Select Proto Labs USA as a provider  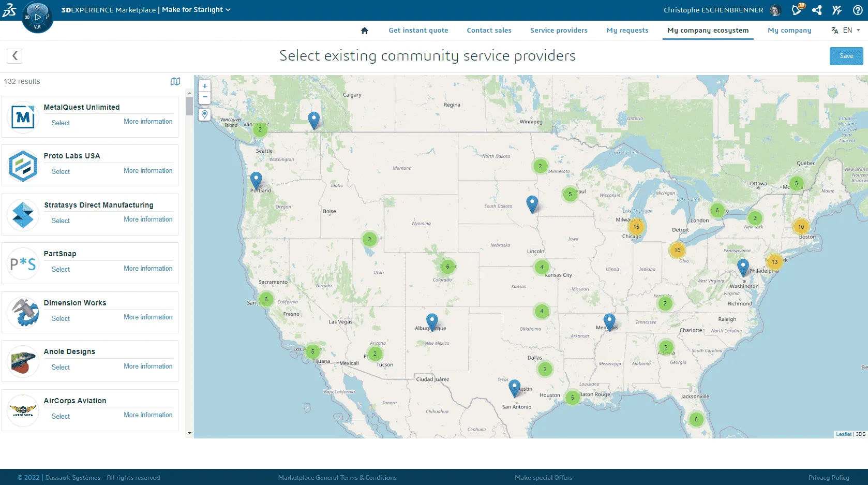click(x=61, y=171)
